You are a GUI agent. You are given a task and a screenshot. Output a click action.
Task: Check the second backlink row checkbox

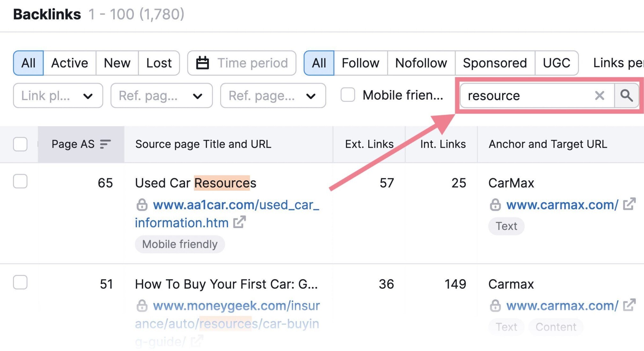[20, 283]
